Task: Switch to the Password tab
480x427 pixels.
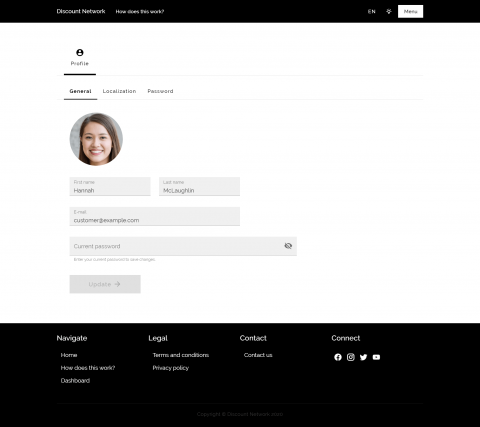Action: 160,91
